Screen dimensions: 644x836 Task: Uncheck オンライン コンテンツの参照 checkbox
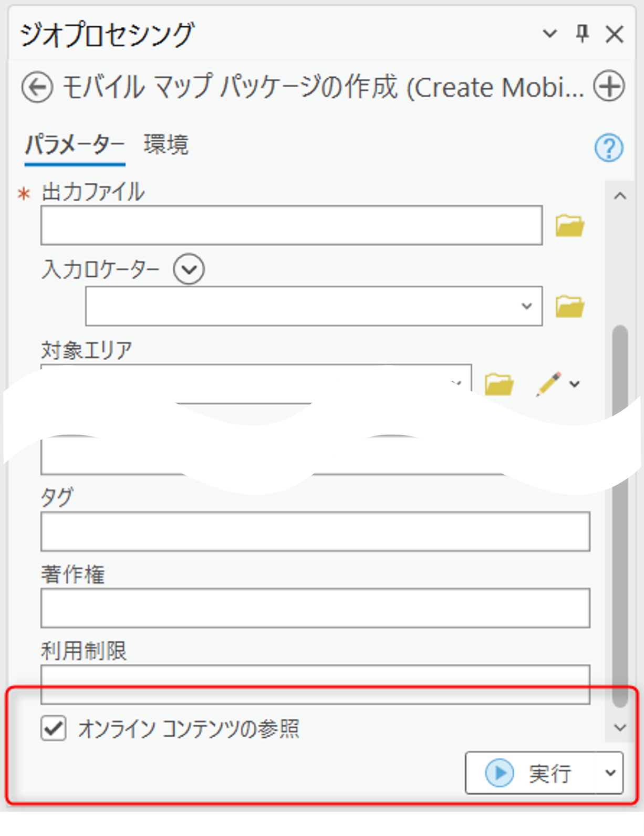54,728
